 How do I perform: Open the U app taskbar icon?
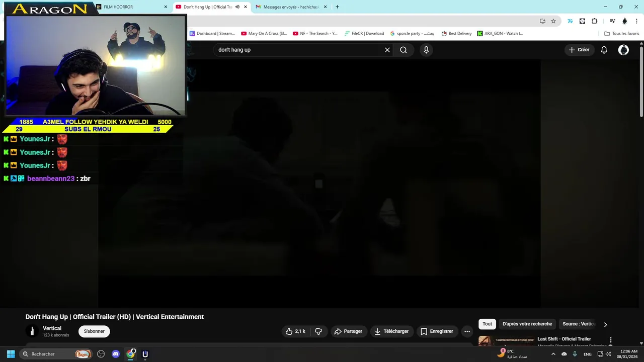(145, 354)
